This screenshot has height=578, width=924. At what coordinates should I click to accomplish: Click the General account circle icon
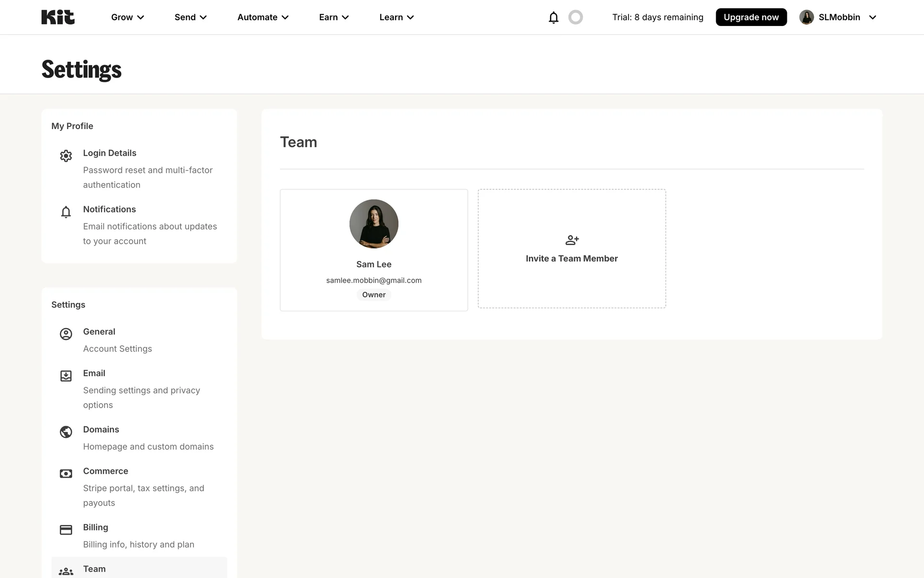point(66,334)
